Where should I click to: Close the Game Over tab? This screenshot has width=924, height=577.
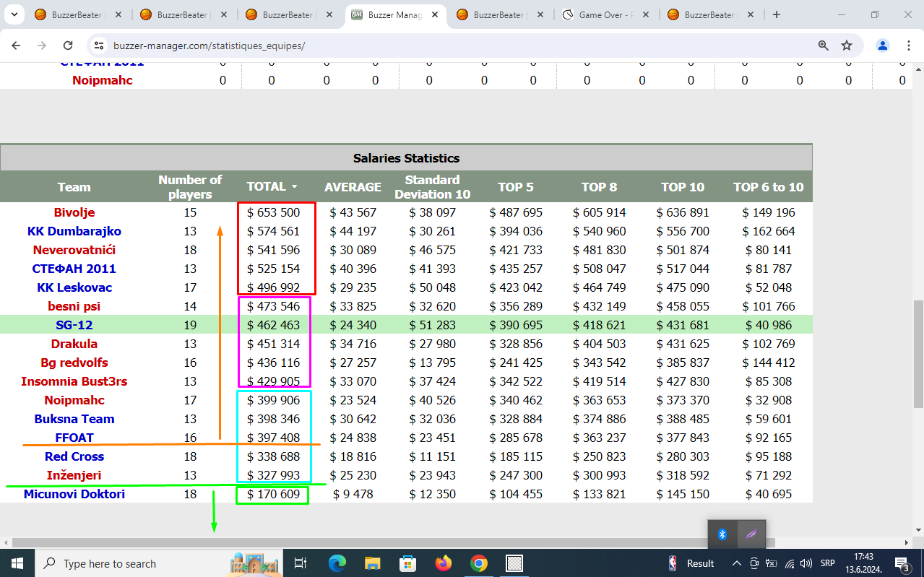pyautogui.click(x=645, y=14)
